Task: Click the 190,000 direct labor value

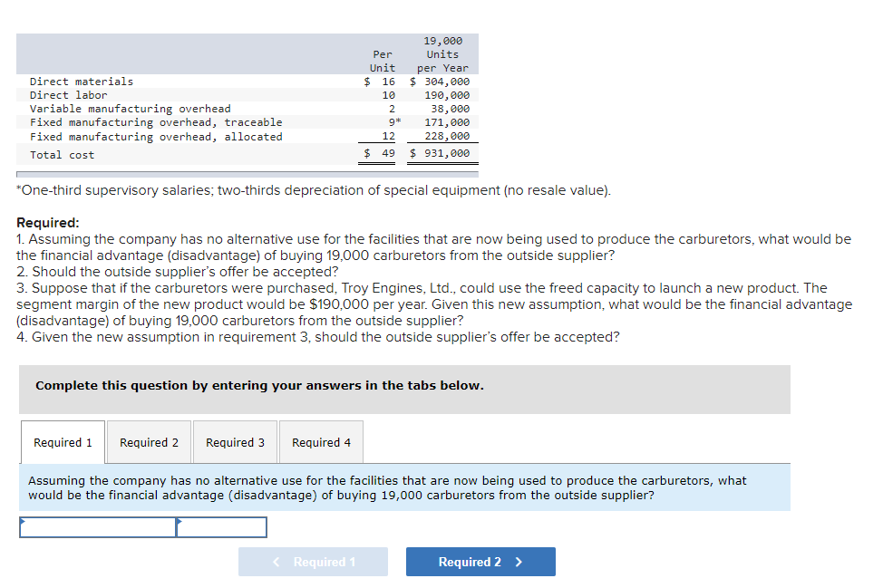Action: pyautogui.click(x=447, y=95)
